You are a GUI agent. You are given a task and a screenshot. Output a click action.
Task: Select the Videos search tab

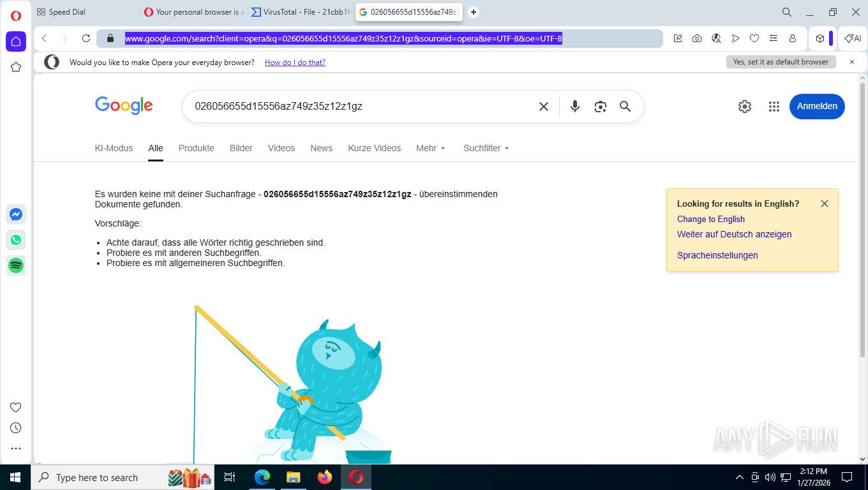(x=281, y=148)
